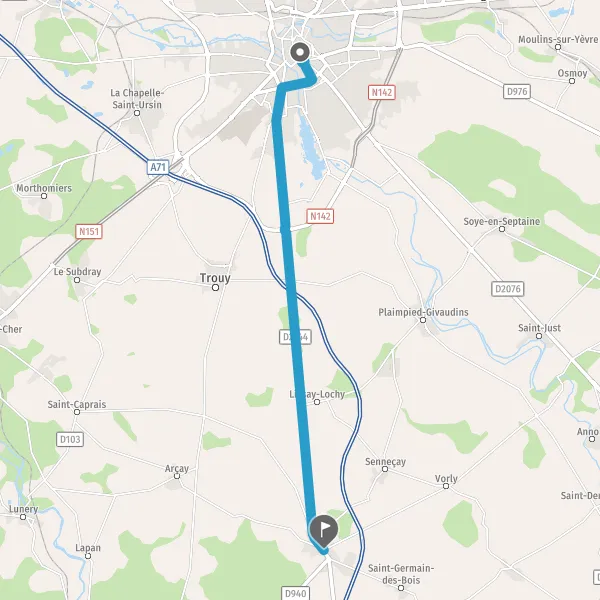Click the Morthomiers village label

point(44,188)
